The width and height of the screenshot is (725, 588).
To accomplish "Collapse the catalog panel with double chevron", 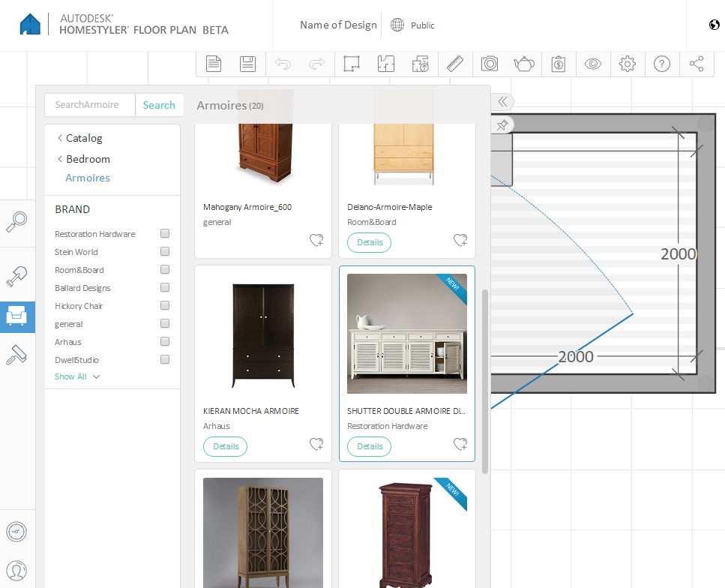I will point(502,102).
